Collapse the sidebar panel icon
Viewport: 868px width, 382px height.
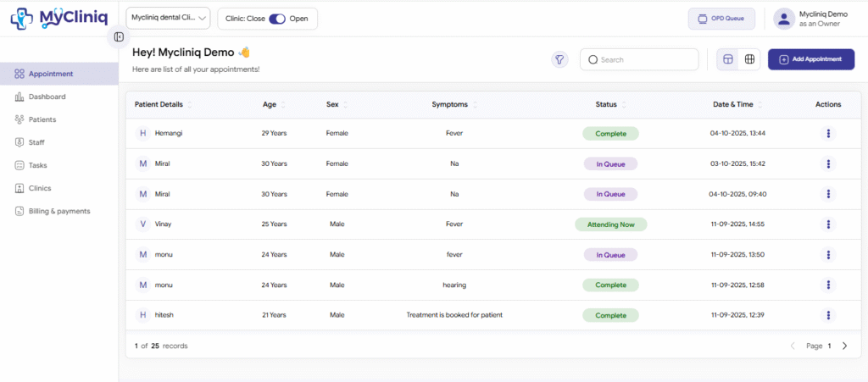pos(119,37)
